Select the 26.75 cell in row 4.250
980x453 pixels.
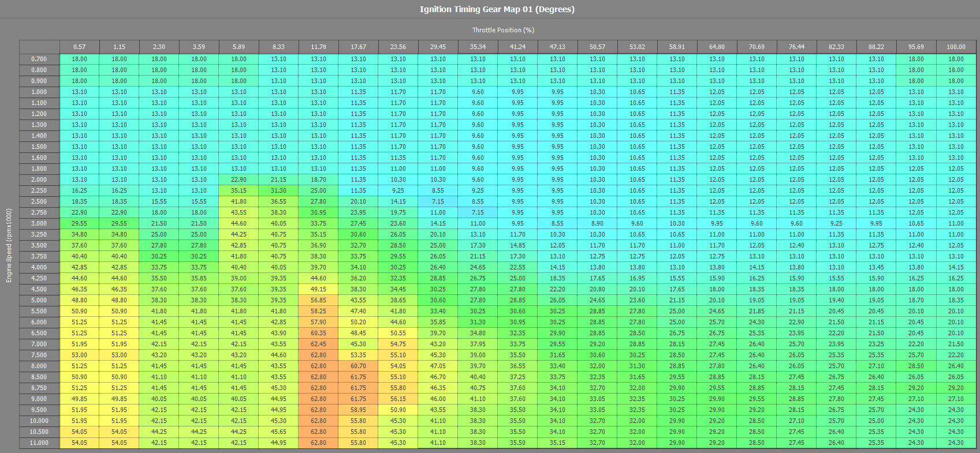click(x=478, y=278)
